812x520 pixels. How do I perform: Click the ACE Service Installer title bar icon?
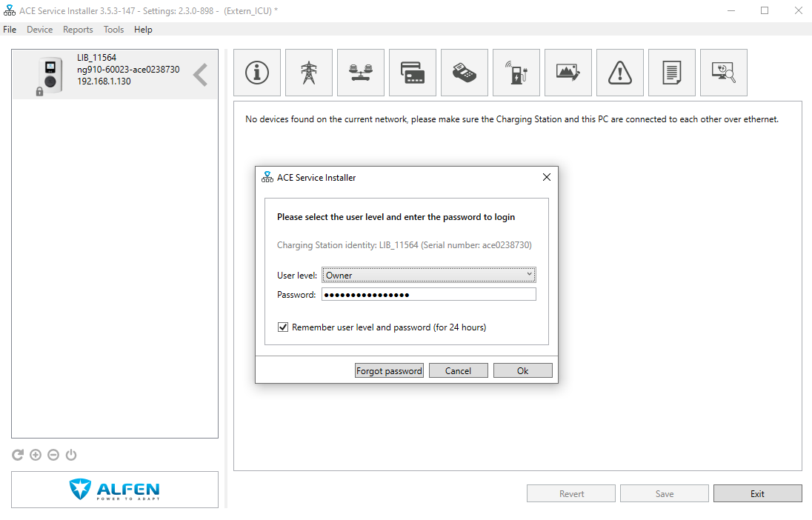[10, 10]
